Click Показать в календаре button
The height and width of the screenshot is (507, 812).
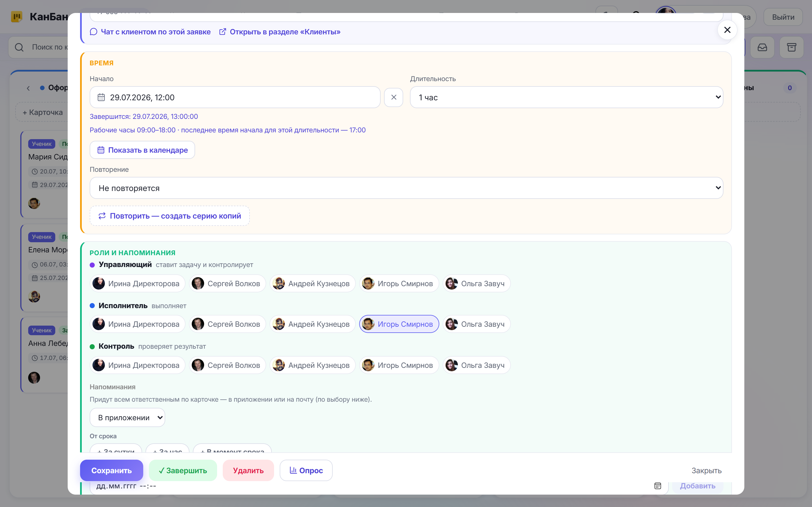(142, 150)
